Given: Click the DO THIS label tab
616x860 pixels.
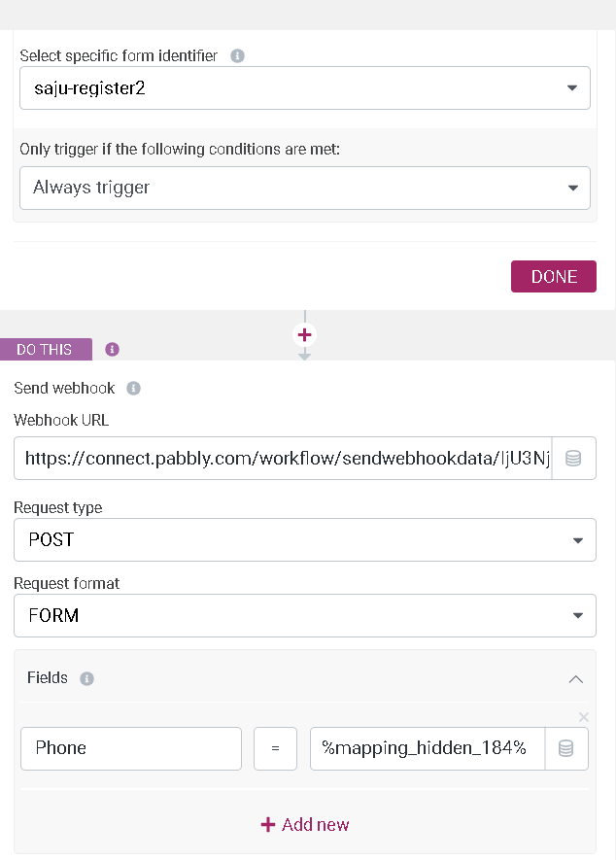Looking at the screenshot, I should coord(46,350).
